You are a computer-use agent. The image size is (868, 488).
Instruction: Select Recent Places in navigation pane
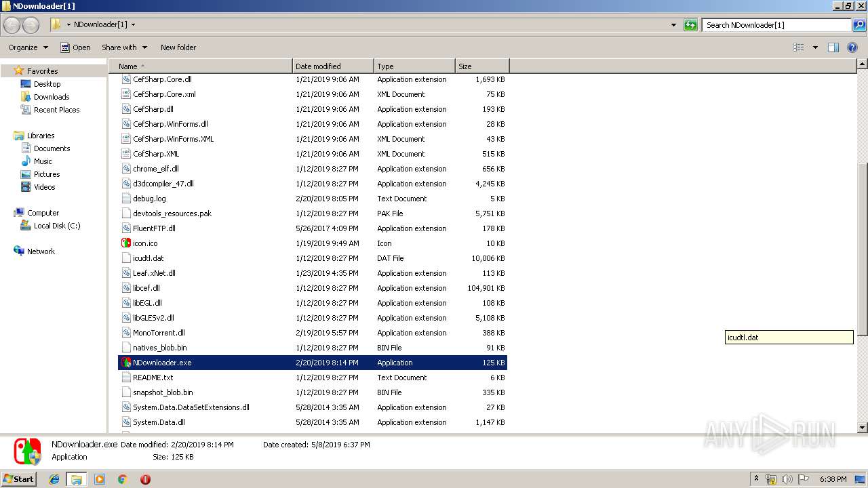click(x=56, y=110)
